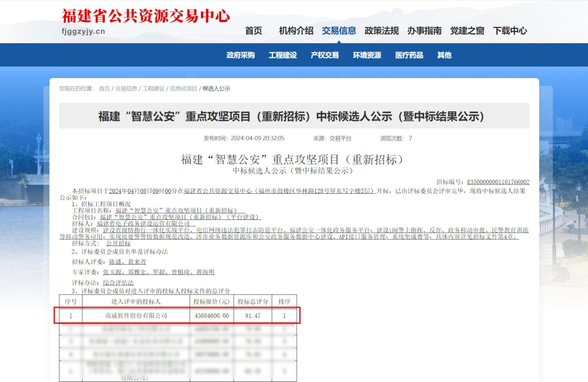The image size is (588, 382).
Task: Click the 其他 tab in the blue bar
Action: tap(444, 55)
